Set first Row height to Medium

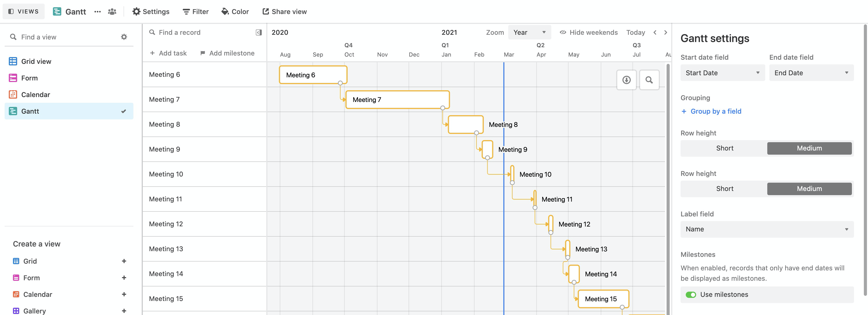pyautogui.click(x=809, y=148)
